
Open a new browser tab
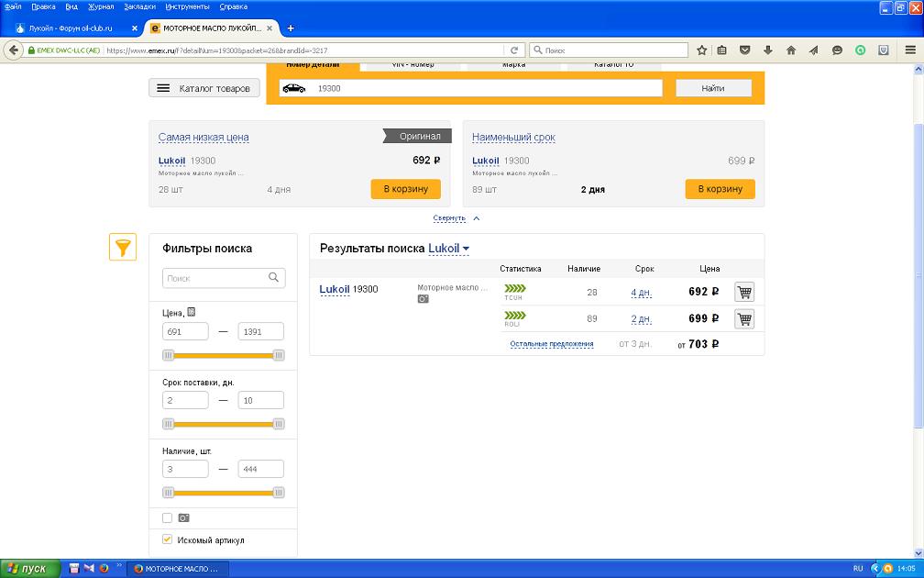(x=291, y=28)
